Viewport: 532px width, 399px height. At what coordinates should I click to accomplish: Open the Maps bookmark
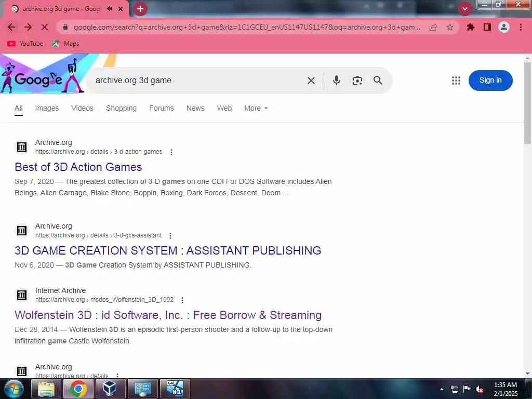pyautogui.click(x=65, y=44)
